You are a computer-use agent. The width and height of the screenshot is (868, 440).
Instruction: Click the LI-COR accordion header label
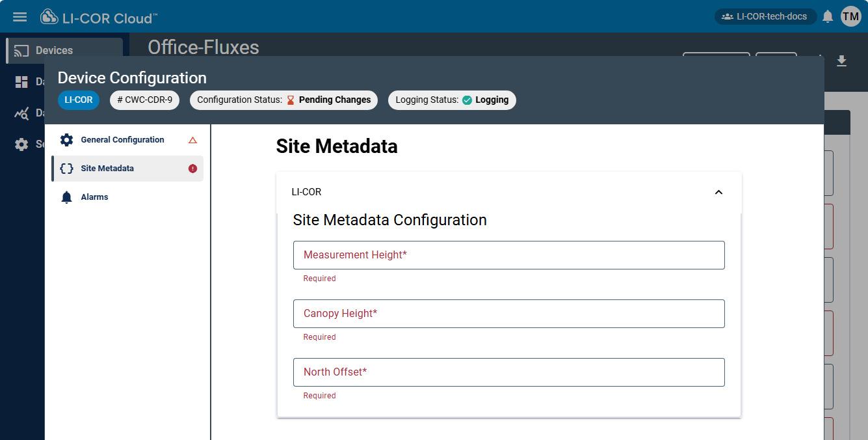[306, 192]
